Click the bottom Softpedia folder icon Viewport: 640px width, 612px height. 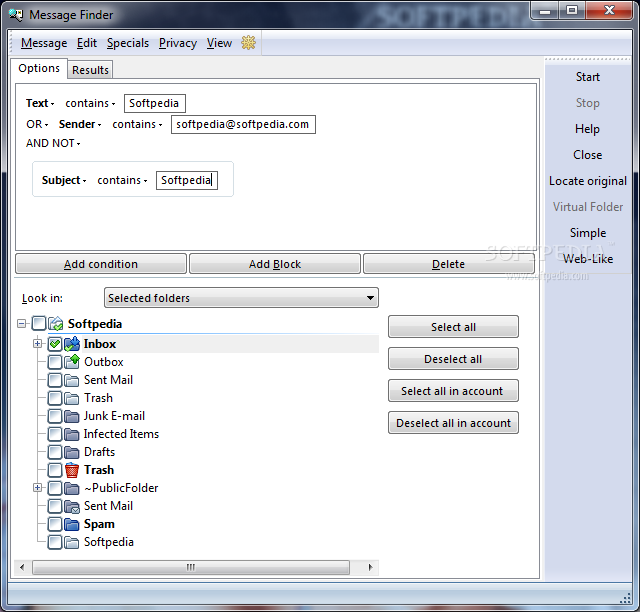click(72, 542)
